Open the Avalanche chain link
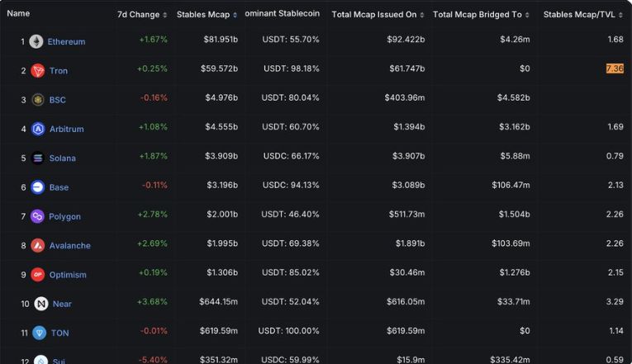Image resolution: width=632 pixels, height=364 pixels. 69,245
